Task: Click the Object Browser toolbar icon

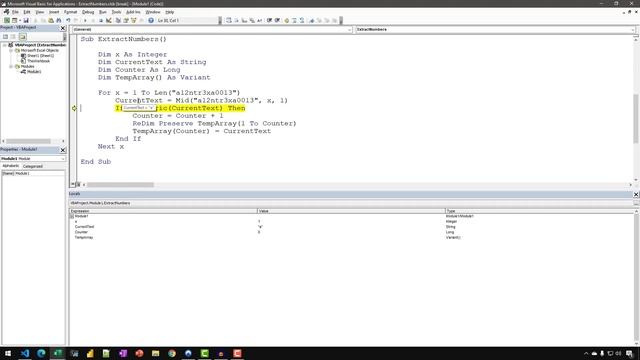Action: (x=133, y=20)
